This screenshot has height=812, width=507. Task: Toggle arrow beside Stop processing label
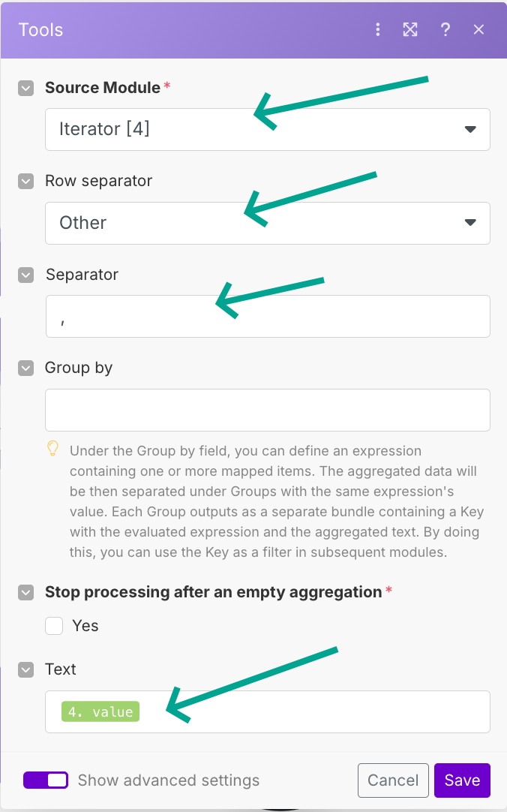coord(26,592)
